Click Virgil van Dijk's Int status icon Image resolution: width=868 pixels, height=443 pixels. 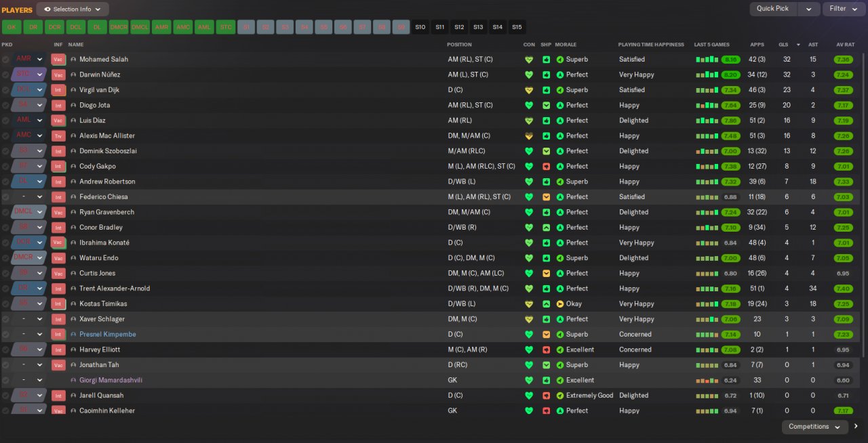pyautogui.click(x=58, y=89)
